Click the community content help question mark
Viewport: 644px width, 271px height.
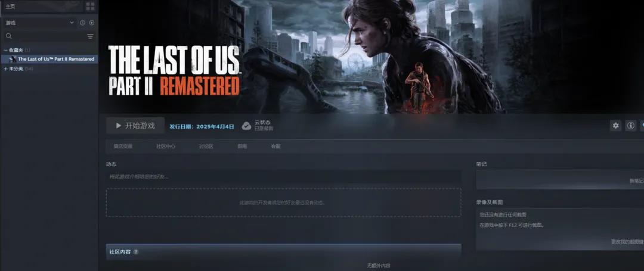pyautogui.click(x=136, y=252)
